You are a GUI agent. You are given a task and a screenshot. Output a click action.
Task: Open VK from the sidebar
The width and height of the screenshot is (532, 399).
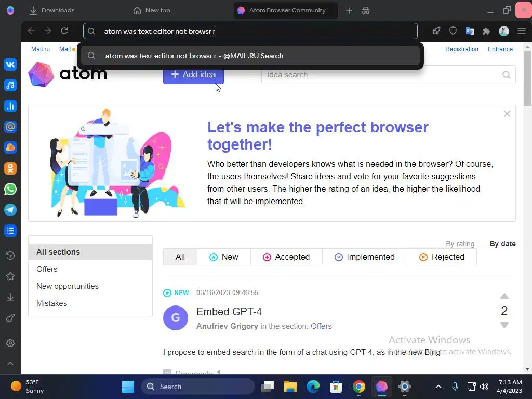click(x=10, y=64)
